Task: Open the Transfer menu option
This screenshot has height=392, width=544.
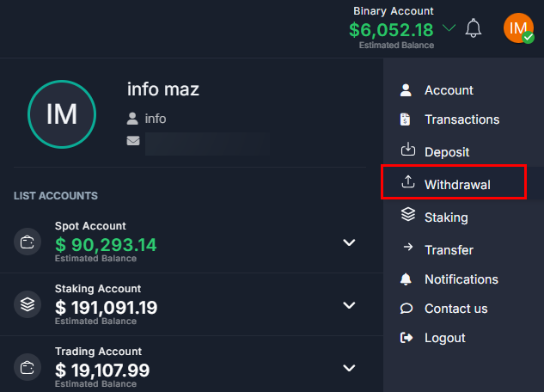Action: pyautogui.click(x=449, y=250)
